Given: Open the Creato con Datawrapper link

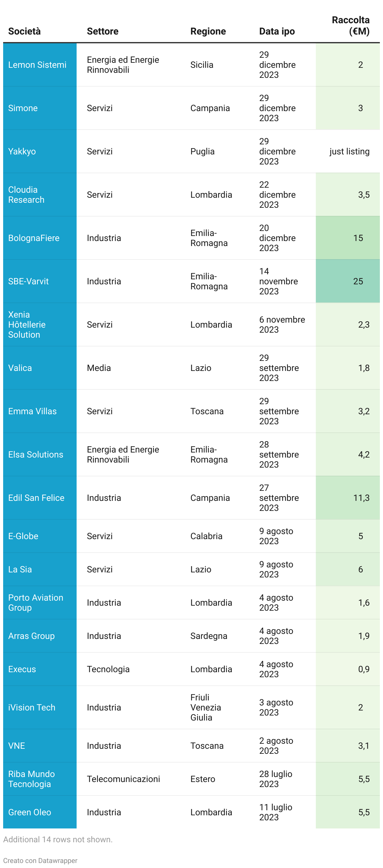Looking at the screenshot, I should (40, 860).
